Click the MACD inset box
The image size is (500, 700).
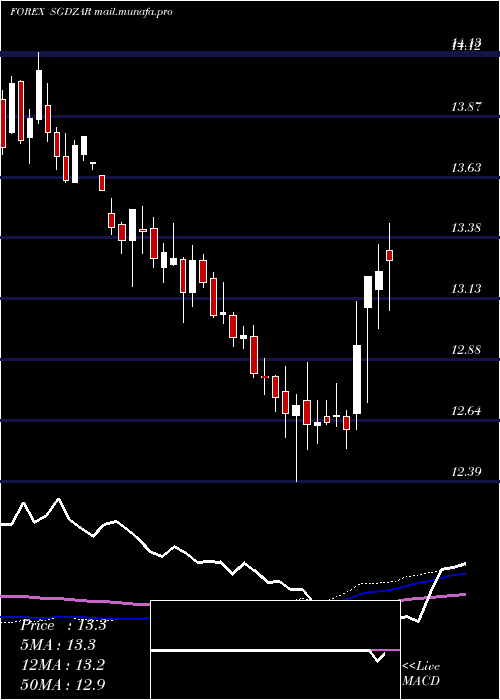[275, 650]
